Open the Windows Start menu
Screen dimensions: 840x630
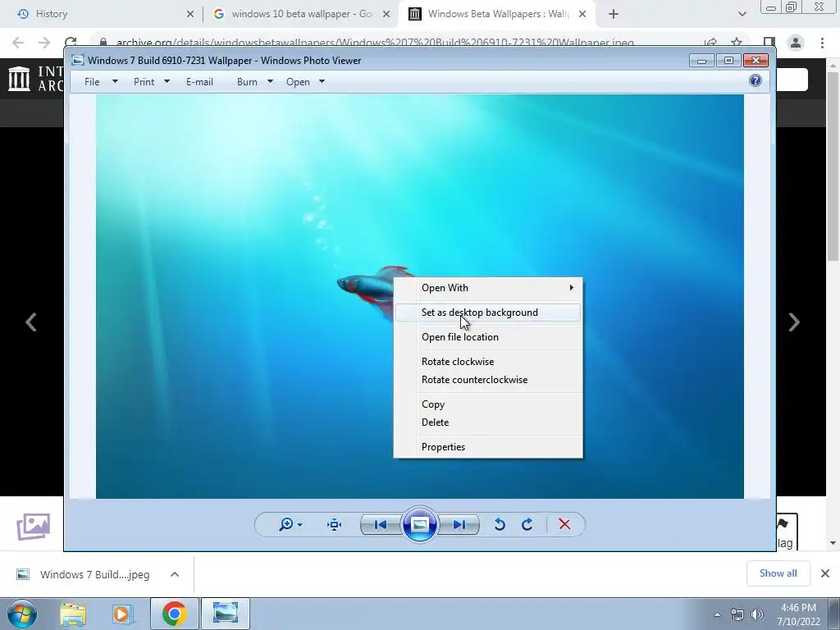pyautogui.click(x=22, y=614)
